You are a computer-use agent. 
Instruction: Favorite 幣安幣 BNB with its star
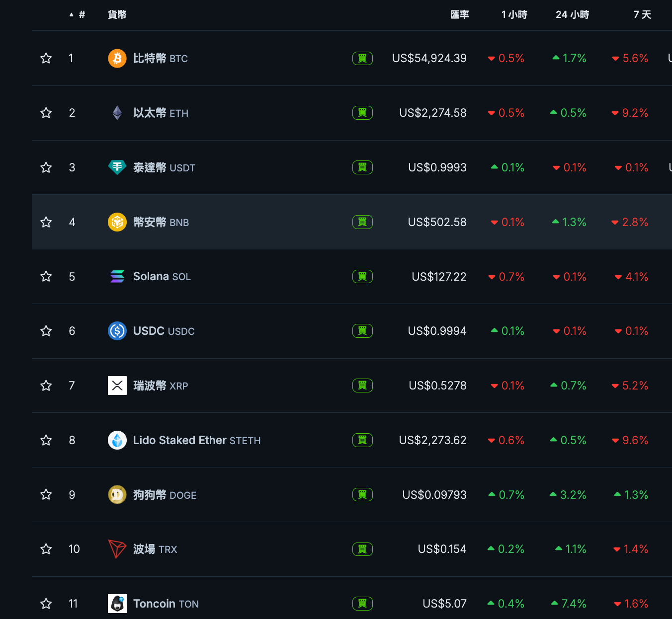pyautogui.click(x=46, y=222)
